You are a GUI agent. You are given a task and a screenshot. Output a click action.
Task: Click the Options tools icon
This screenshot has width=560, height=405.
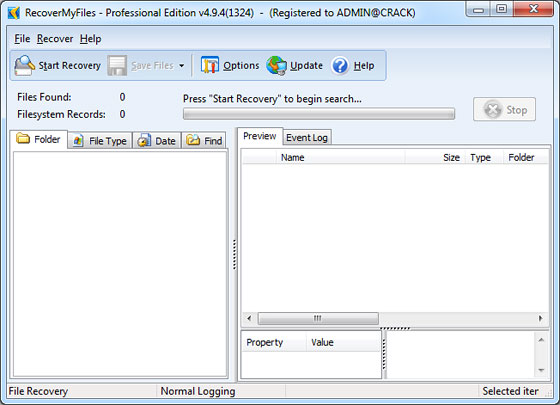click(x=210, y=65)
